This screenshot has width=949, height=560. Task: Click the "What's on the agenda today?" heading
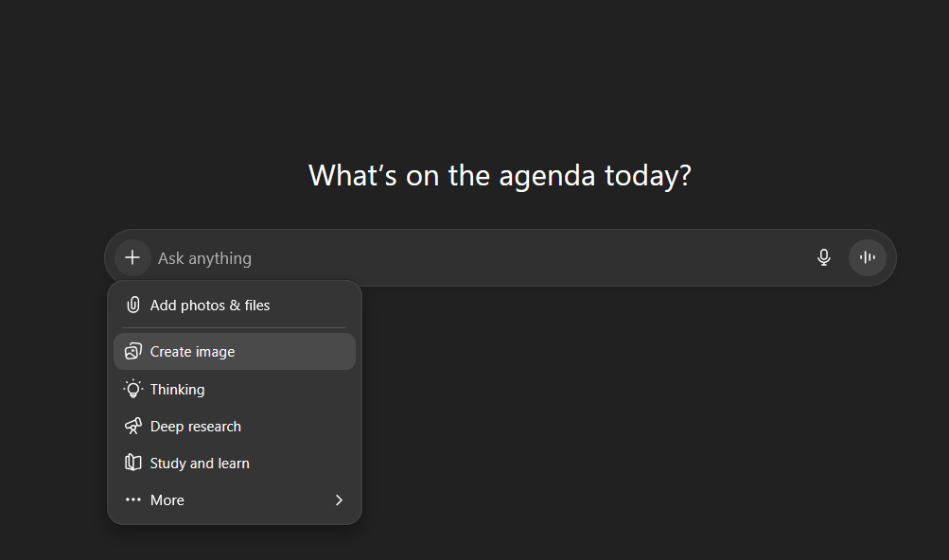pyautogui.click(x=500, y=175)
